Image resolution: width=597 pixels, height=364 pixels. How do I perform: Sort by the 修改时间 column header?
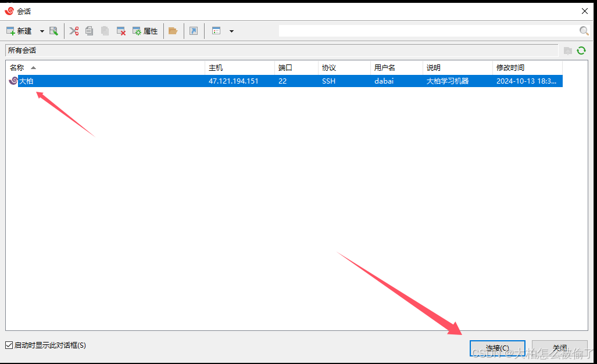coord(527,68)
